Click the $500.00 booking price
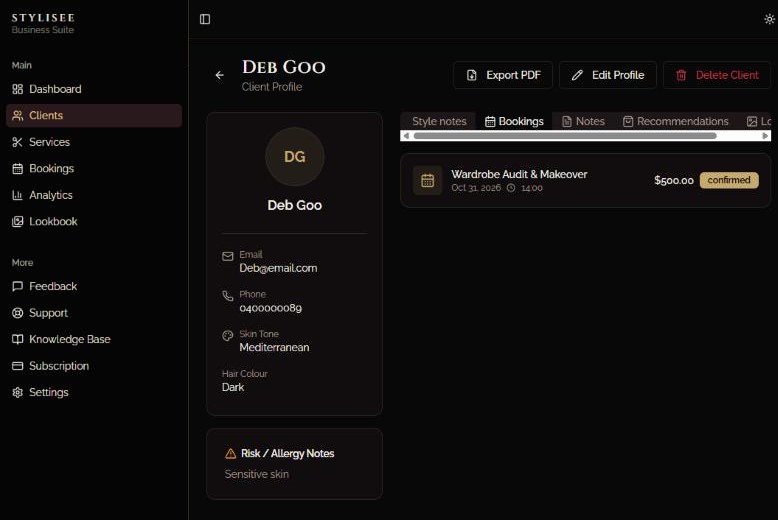This screenshot has height=520, width=778. (x=673, y=180)
